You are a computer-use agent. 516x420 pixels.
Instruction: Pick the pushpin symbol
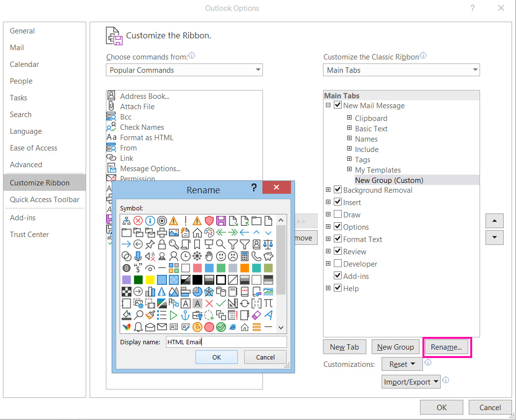pos(150,244)
